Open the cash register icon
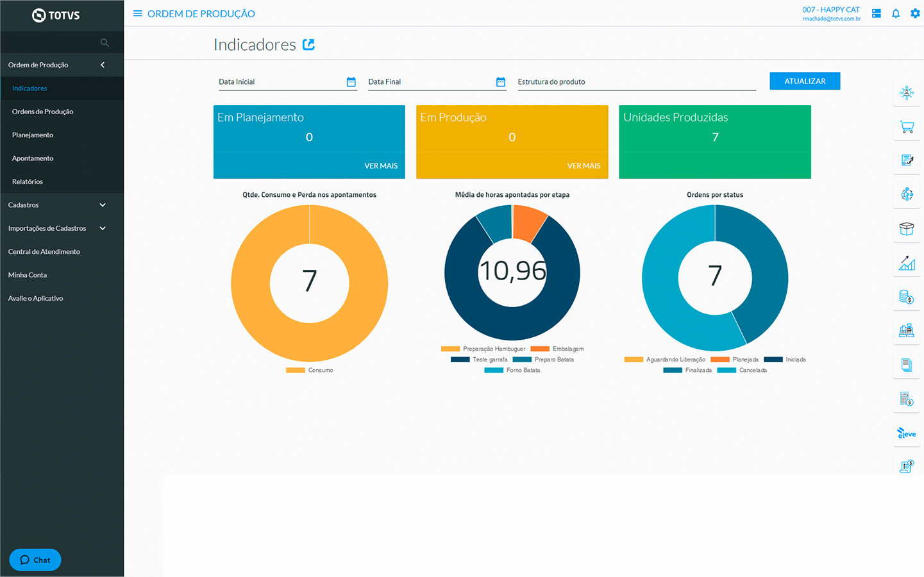Screen dimensions: 924x577 pyautogui.click(x=906, y=331)
